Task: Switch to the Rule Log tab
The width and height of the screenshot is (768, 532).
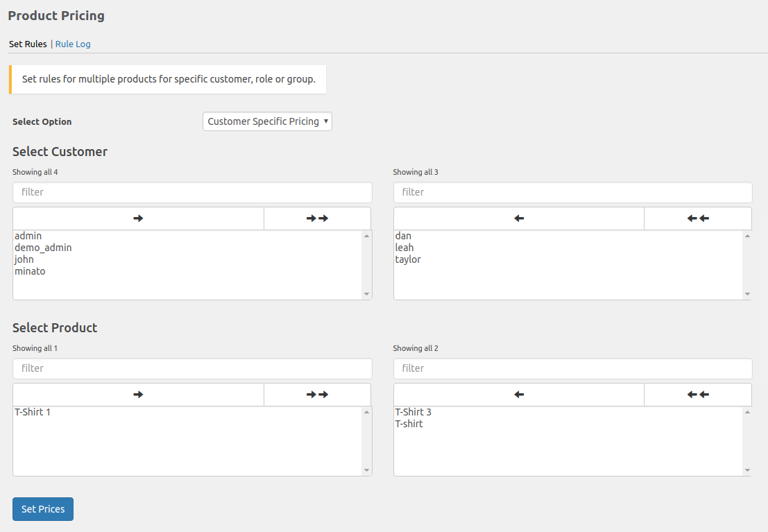Action: tap(73, 44)
